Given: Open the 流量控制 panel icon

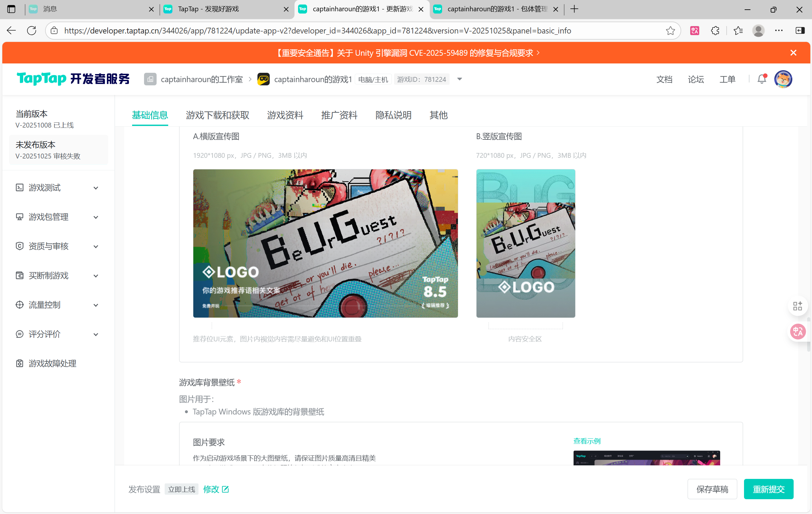Looking at the screenshot, I should click(x=19, y=305).
